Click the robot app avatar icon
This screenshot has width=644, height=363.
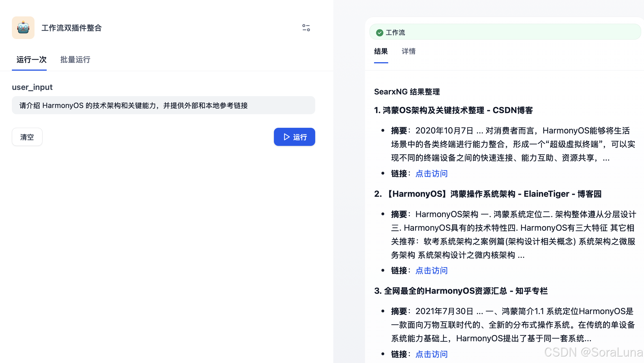(23, 28)
